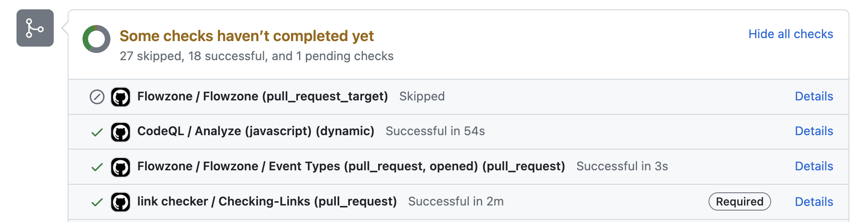868x222 pixels.
Task: Click the Required badge on link checker
Action: tap(739, 202)
